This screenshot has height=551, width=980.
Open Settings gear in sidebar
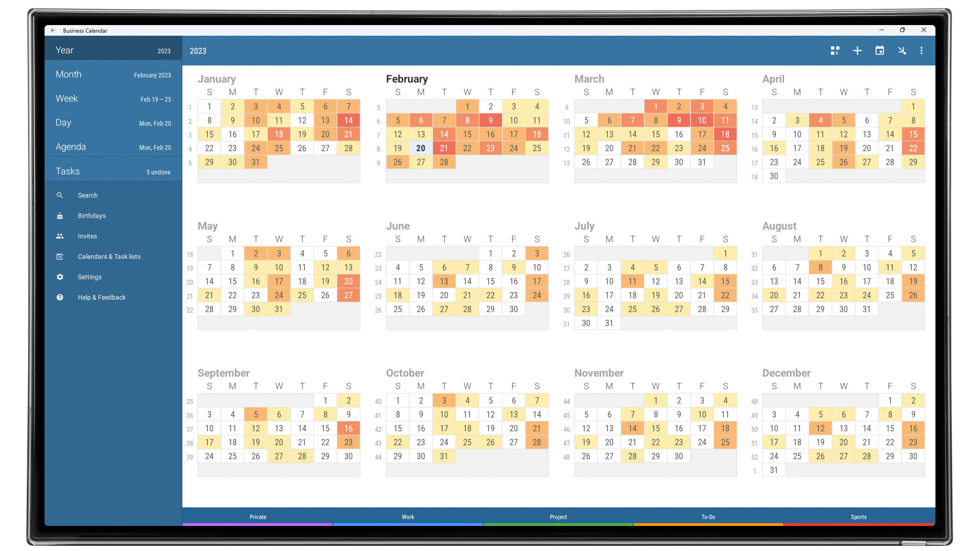pos(60,277)
